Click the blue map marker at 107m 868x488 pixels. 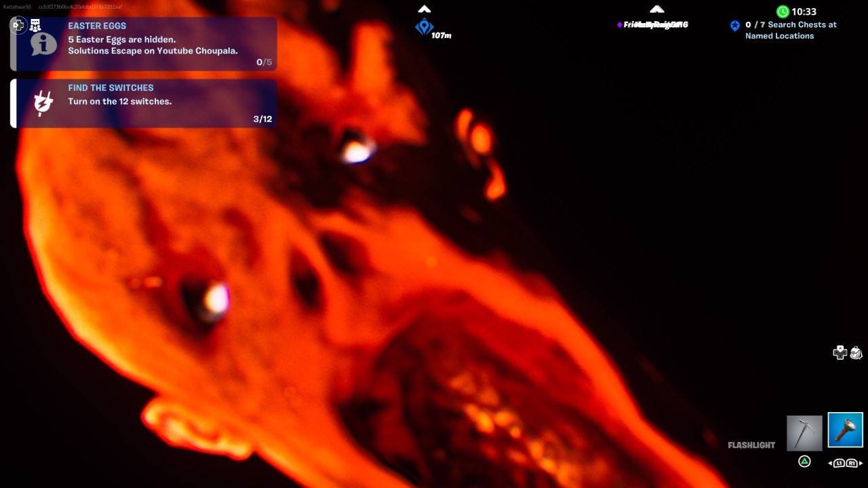click(x=425, y=27)
